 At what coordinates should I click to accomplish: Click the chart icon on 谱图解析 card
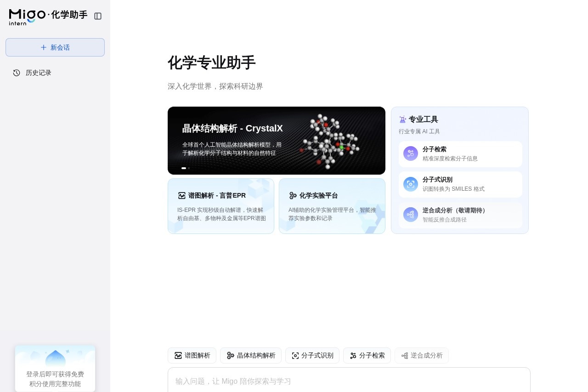pos(182,195)
